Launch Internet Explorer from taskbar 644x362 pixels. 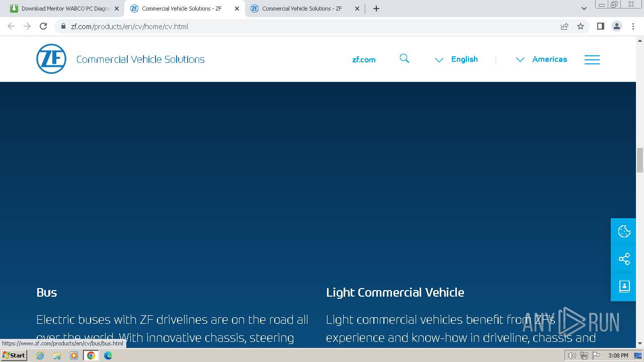(x=40, y=355)
